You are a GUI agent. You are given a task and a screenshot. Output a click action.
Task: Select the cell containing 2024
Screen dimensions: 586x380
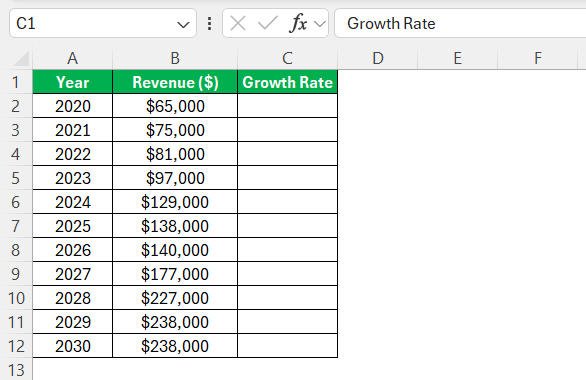click(73, 202)
